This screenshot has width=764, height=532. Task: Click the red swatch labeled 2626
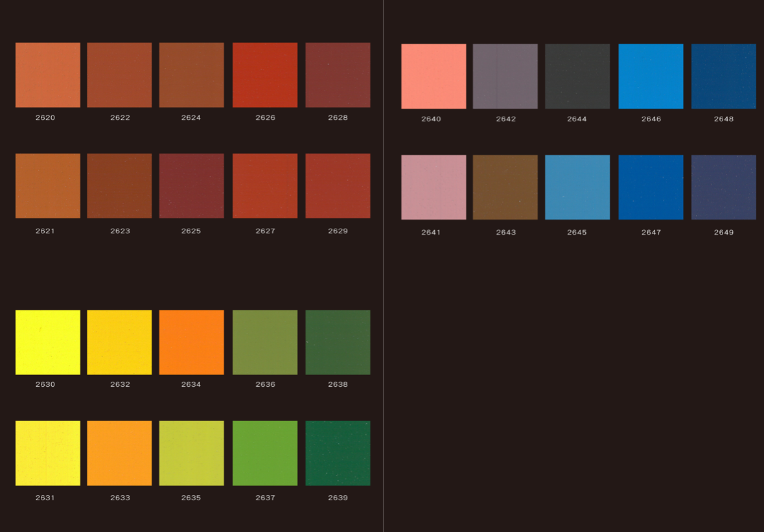pyautogui.click(x=265, y=75)
